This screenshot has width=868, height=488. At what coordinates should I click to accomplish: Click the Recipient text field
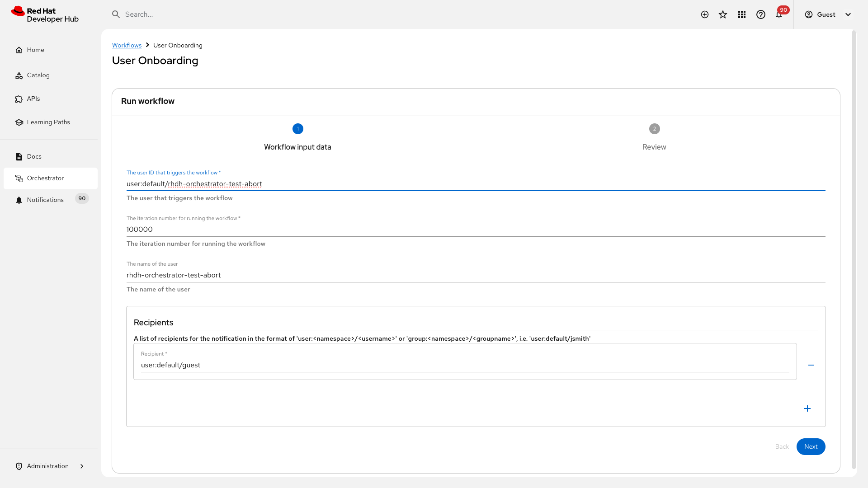465,365
